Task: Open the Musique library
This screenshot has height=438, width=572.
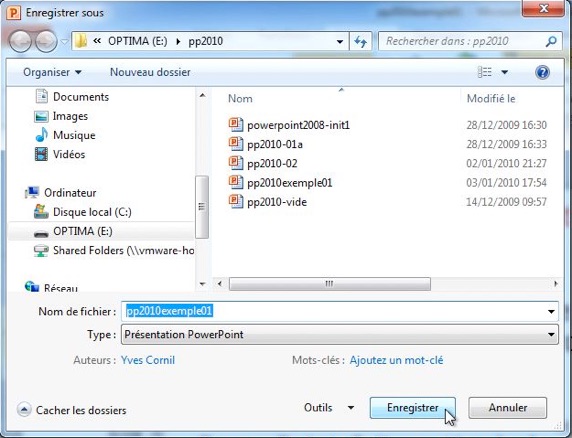Action: coord(74,135)
